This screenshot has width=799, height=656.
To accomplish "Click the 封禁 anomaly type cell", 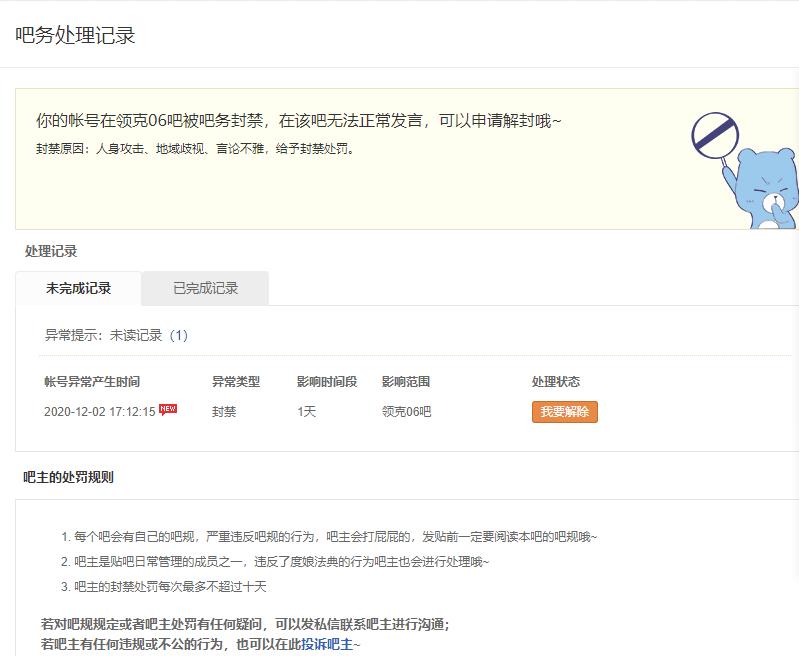I will click(224, 412).
